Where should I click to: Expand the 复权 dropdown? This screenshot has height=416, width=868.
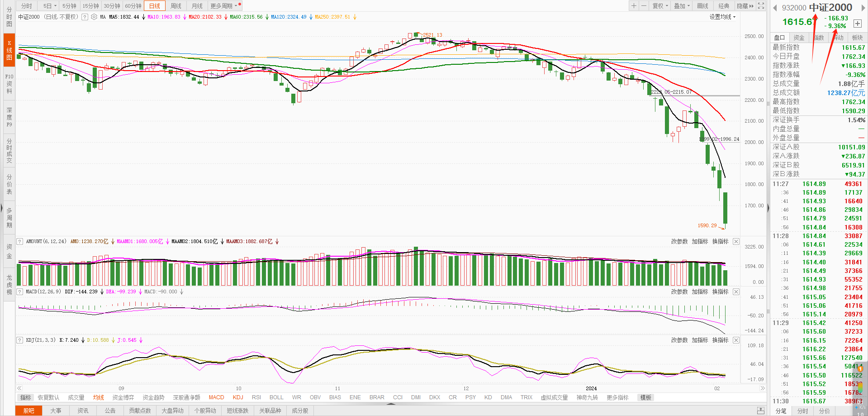[x=660, y=6]
